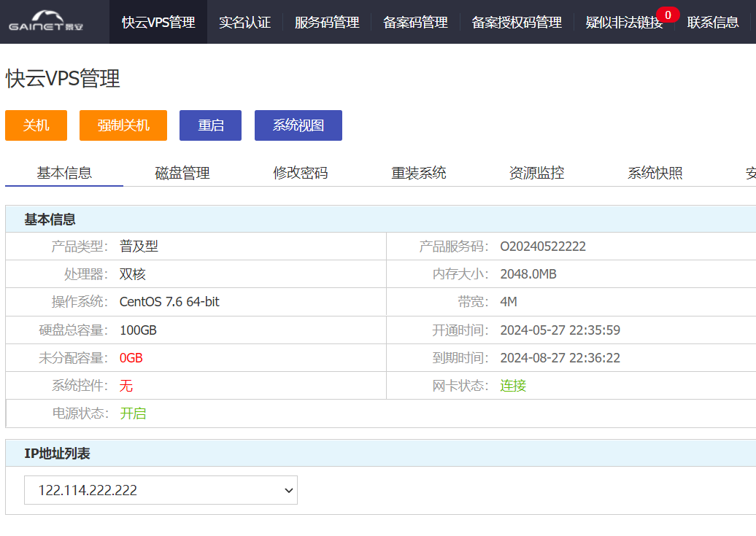
Task: Switch to the 磁盘管理 tab
Action: point(182,173)
